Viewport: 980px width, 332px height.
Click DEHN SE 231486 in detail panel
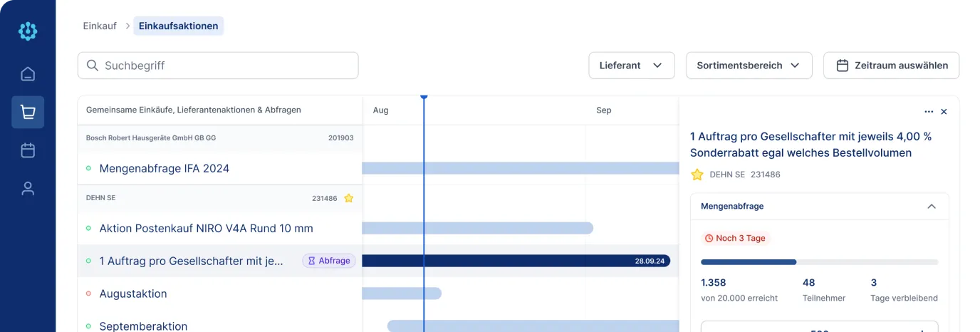(x=745, y=175)
